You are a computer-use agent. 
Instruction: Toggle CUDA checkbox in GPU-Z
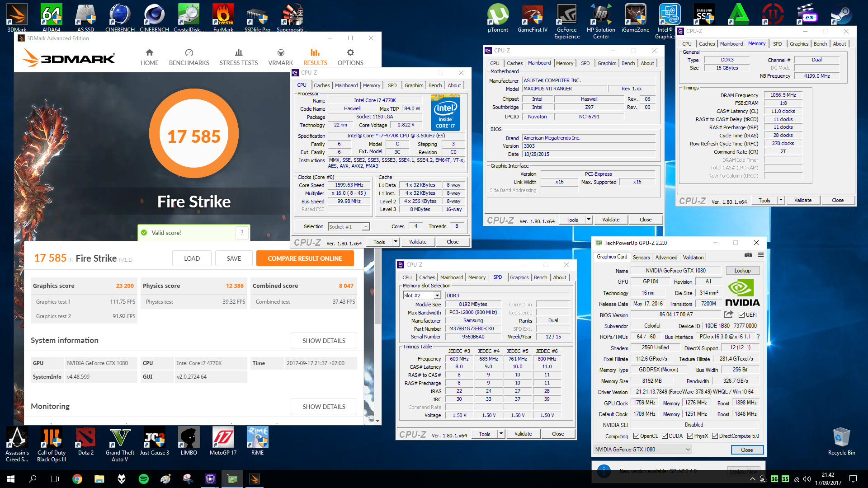(x=665, y=436)
